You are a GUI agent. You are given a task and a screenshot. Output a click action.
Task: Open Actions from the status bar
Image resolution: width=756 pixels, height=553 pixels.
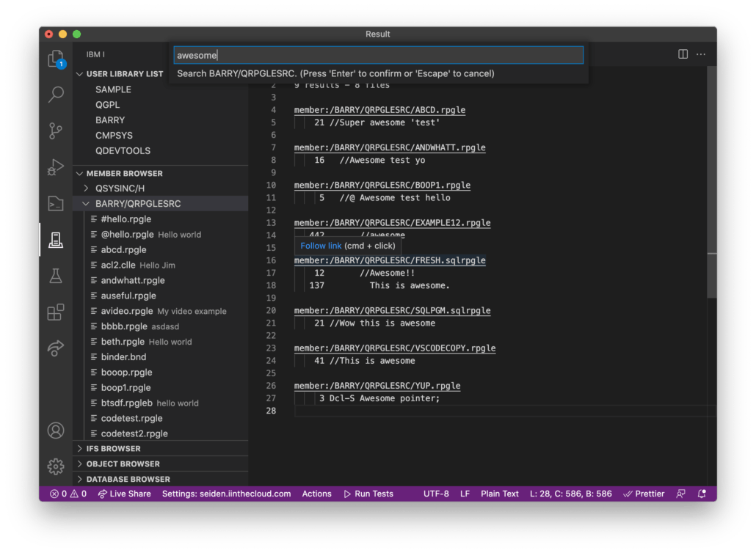(x=316, y=494)
